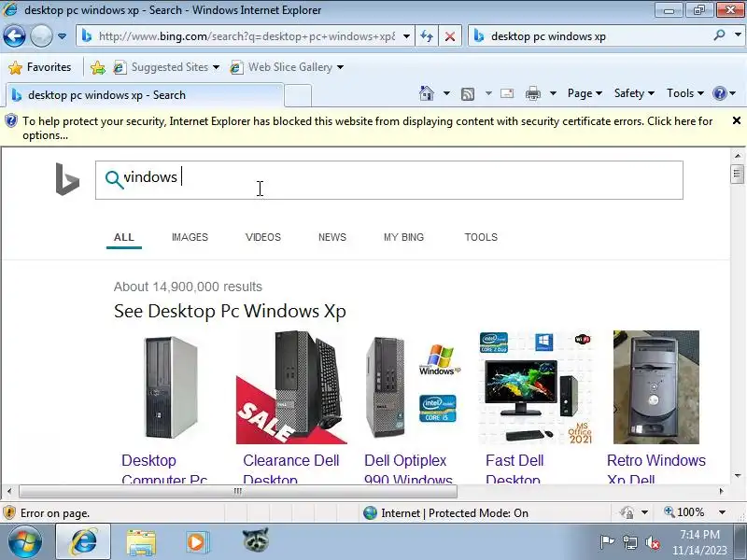Click the 'Error on page' status icon
The image size is (747, 560).
click(x=9, y=512)
